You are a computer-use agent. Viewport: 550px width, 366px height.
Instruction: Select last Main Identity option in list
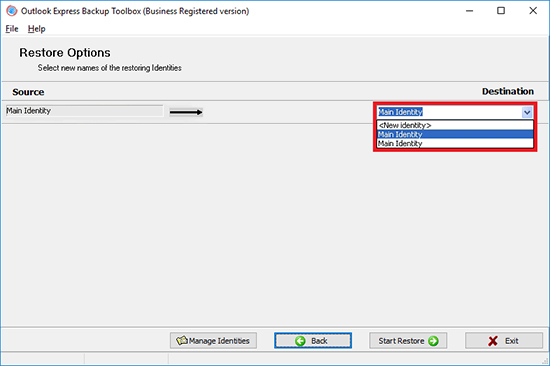pyautogui.click(x=455, y=143)
